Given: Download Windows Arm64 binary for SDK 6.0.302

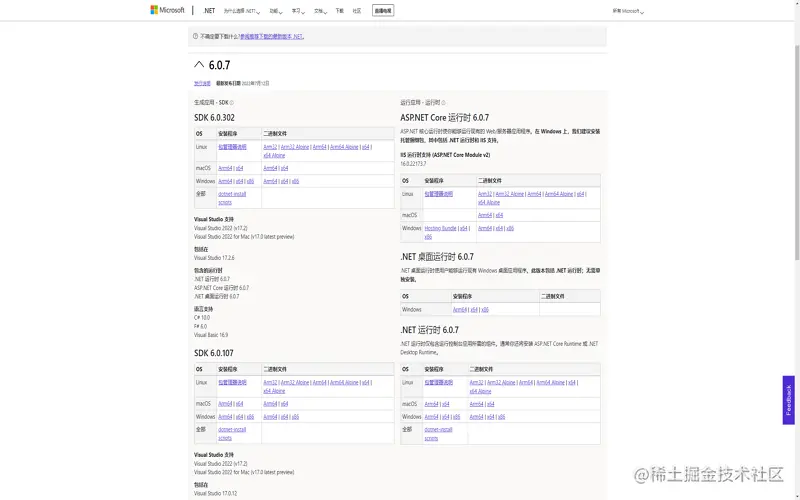Looking at the screenshot, I should coord(270,181).
